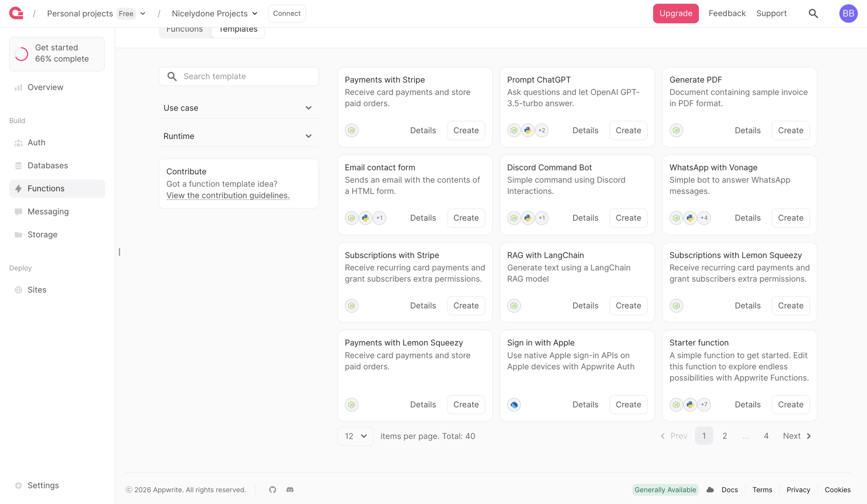867x504 pixels.
Task: Go to the Next page of templates
Action: (x=797, y=436)
